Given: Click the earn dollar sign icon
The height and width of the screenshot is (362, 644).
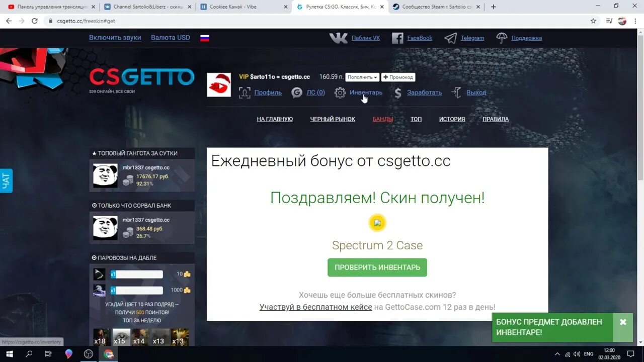Looking at the screenshot, I should [x=397, y=93].
